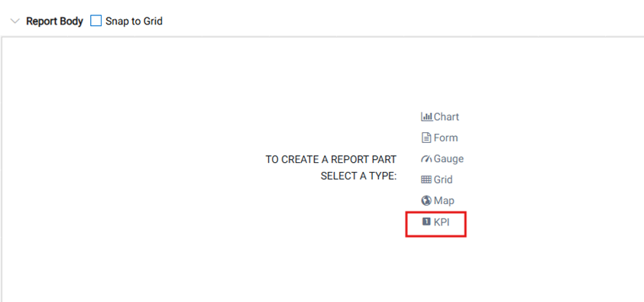Choose the Form report part type
Viewport: 644px width, 302px height.
click(x=445, y=138)
